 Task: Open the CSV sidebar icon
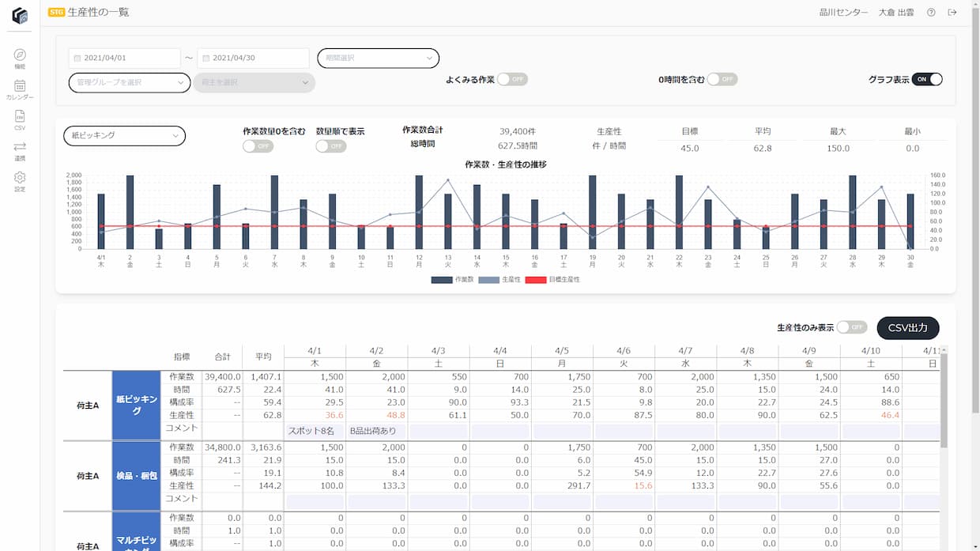[20, 116]
